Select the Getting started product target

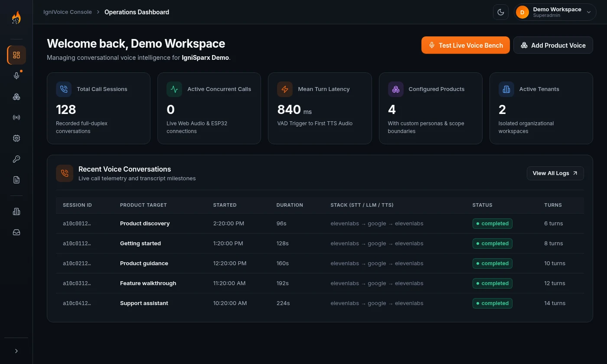(140, 244)
